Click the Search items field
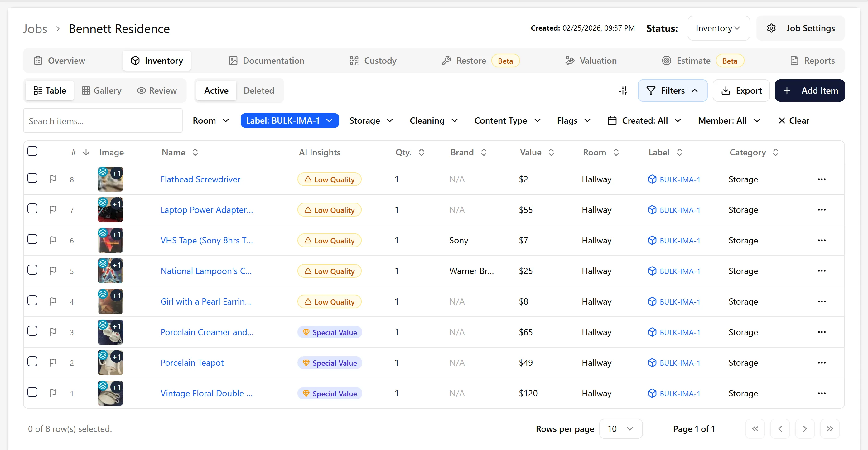The height and width of the screenshot is (450, 868). coord(103,121)
